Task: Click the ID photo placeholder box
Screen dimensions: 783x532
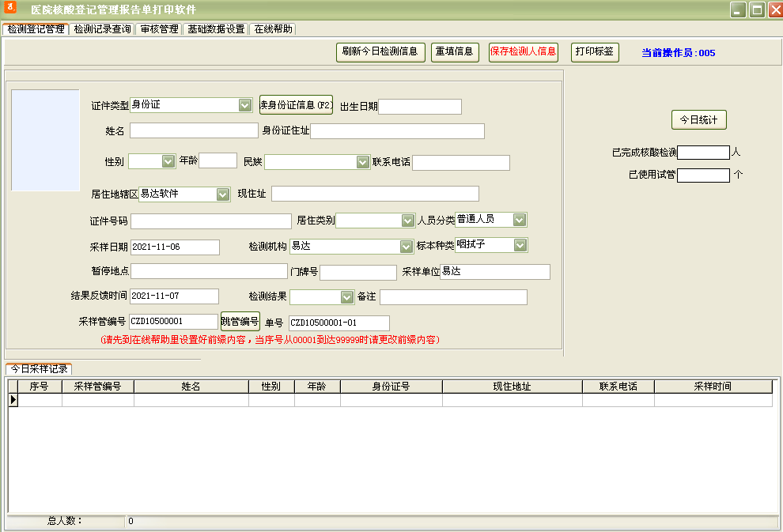Action: [x=45, y=140]
